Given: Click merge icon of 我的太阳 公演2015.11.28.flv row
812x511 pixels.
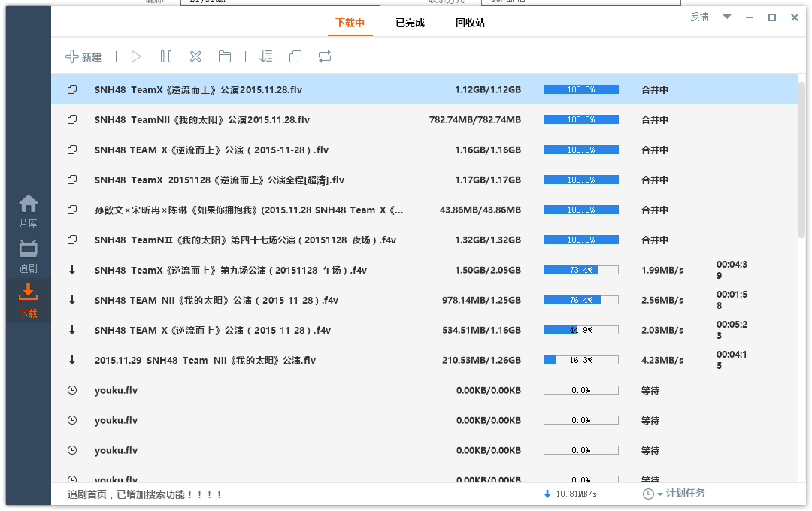Looking at the screenshot, I should [x=72, y=119].
